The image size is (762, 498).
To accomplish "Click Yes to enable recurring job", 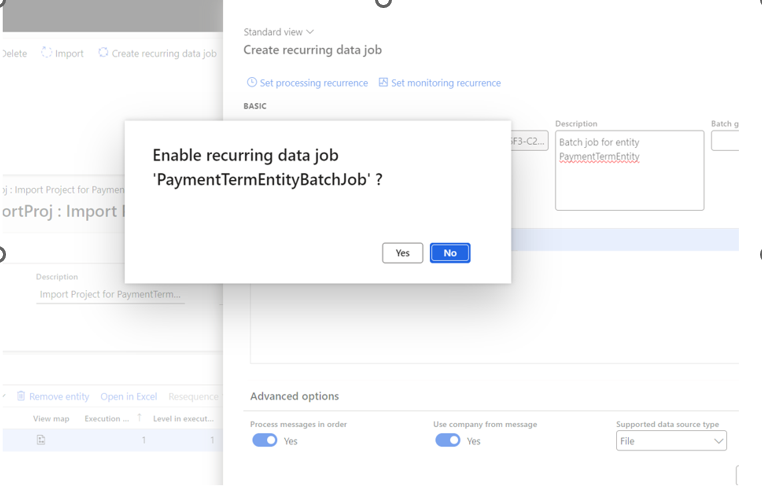I will pos(402,253).
